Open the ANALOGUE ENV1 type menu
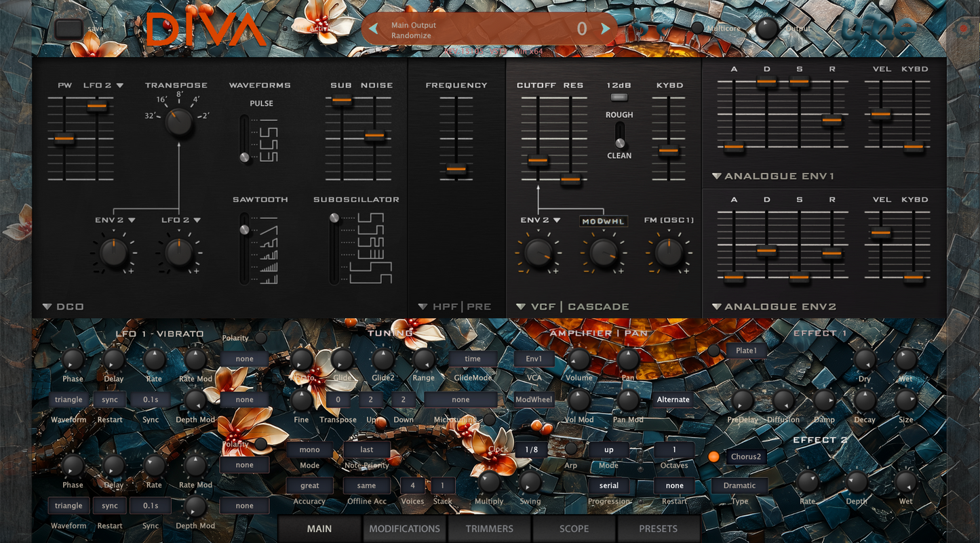This screenshot has width=980, height=543. pos(772,176)
